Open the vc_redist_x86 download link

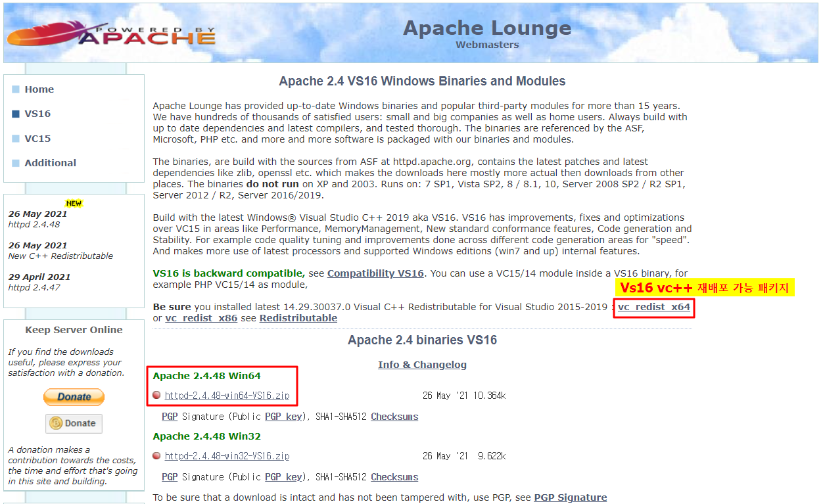201,318
